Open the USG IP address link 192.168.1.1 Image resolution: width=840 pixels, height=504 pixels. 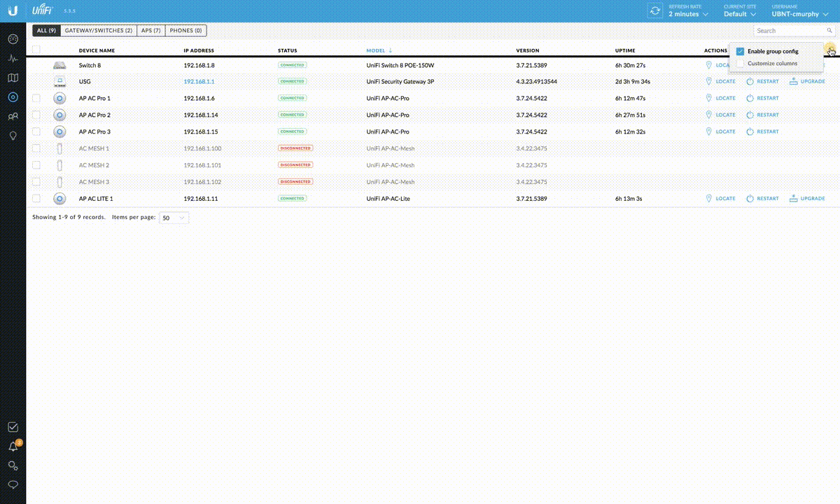[199, 82]
